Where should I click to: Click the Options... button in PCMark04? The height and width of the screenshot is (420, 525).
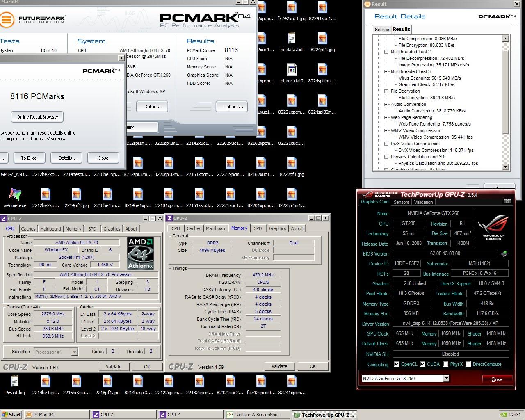(232, 107)
